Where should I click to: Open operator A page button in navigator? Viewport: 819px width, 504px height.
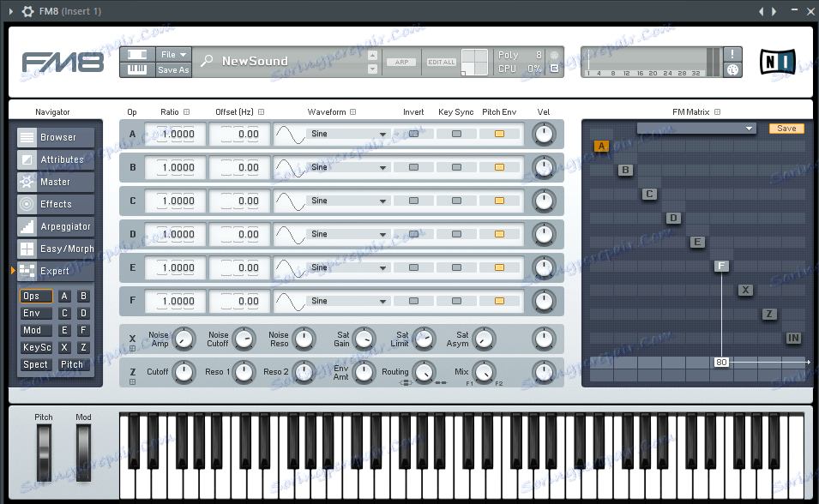[64, 296]
